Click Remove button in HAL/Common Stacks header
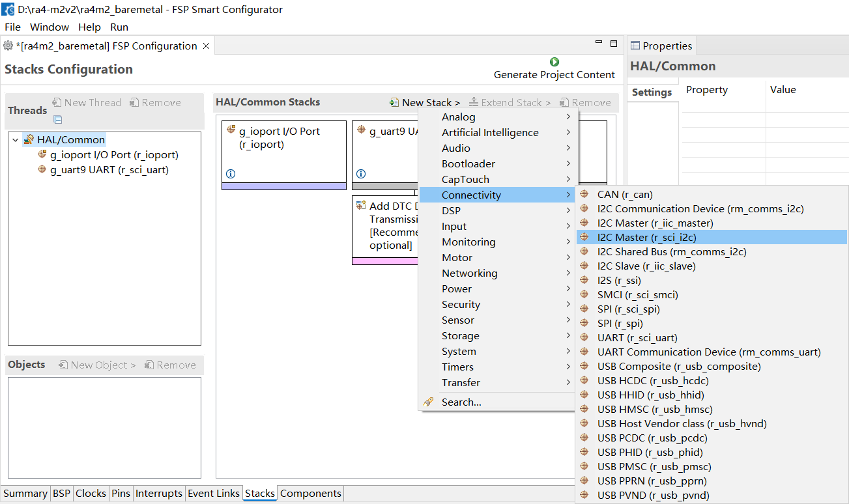The image size is (849, 504). click(x=586, y=102)
